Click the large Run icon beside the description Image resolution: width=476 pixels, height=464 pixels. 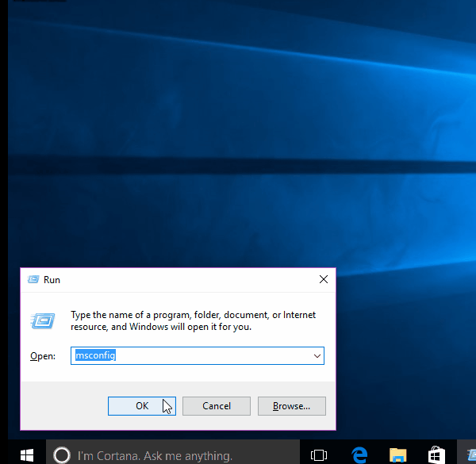pyautogui.click(x=43, y=320)
